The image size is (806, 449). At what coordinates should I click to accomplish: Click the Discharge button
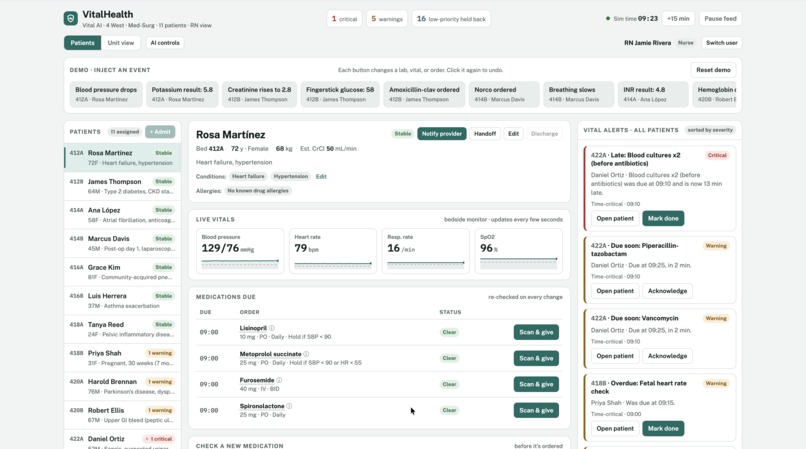tap(544, 134)
